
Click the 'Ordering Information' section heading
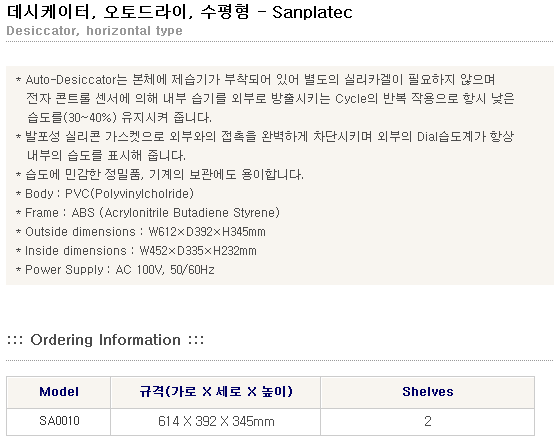point(105,340)
